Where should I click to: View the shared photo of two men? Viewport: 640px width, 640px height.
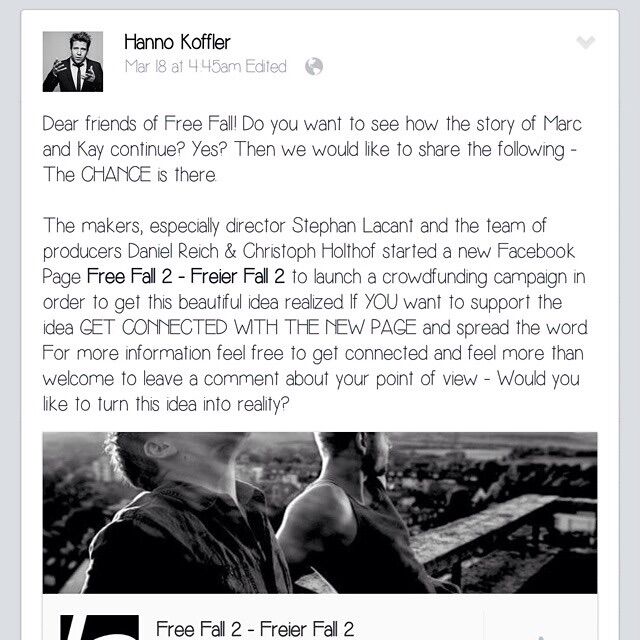(320, 512)
